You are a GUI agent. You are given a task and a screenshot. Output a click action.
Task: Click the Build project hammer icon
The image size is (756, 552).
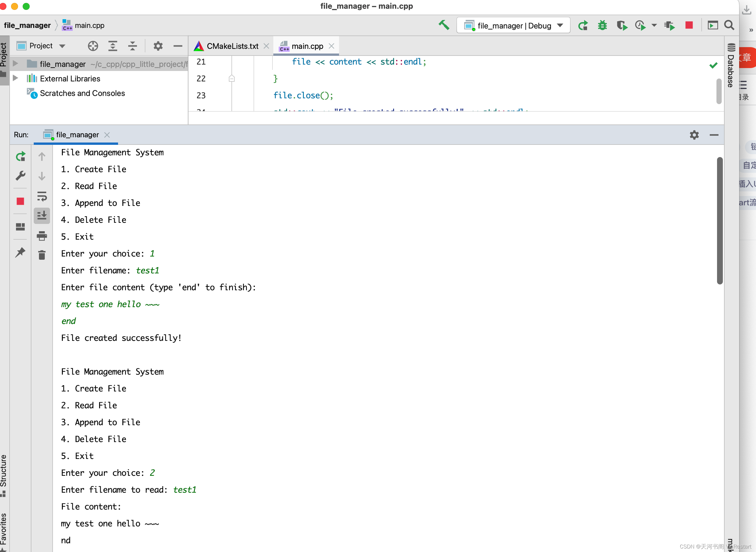(444, 25)
